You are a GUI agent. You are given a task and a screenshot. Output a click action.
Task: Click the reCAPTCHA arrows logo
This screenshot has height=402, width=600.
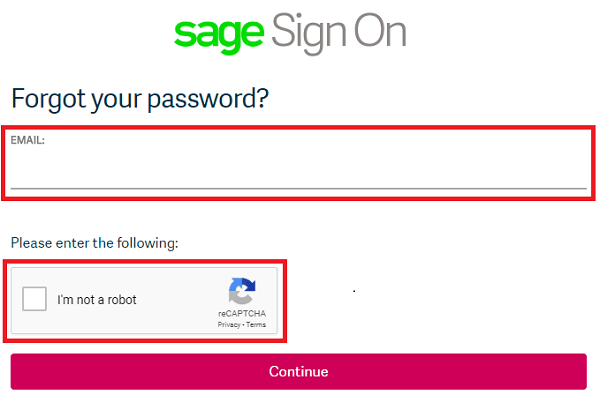tap(242, 292)
